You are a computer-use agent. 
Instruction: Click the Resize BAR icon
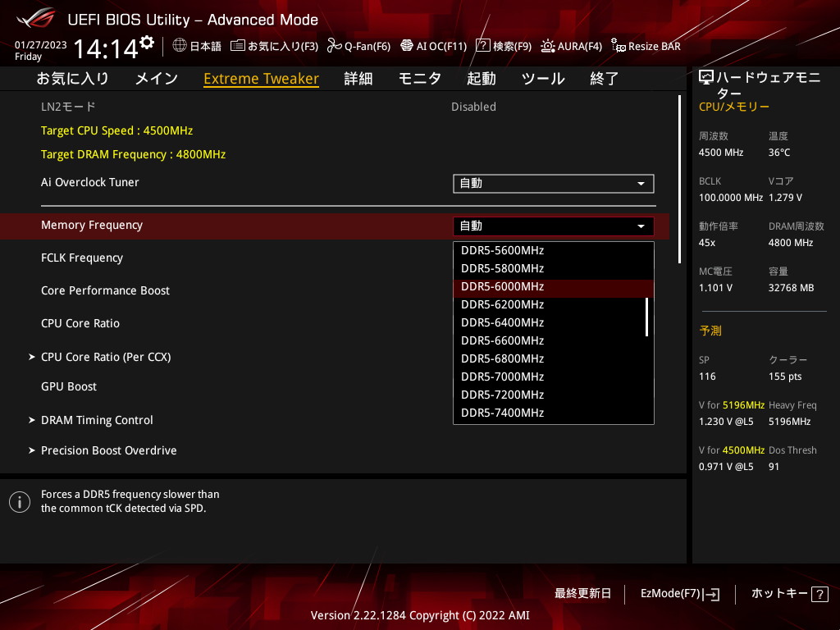pyautogui.click(x=619, y=46)
